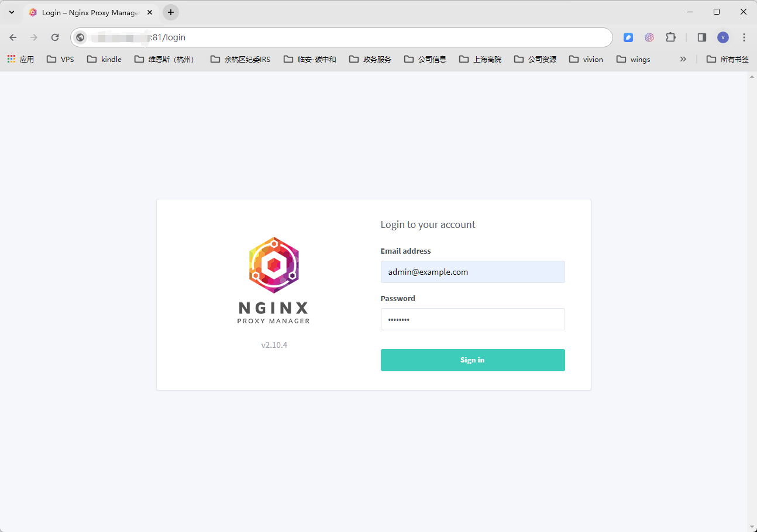Open the VPS bookmark folder

(x=60, y=59)
